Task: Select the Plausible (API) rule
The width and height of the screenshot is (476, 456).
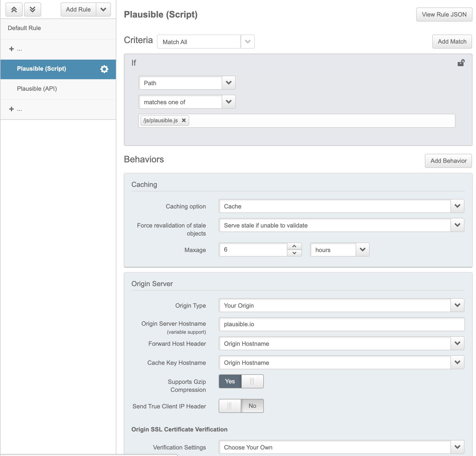Action: 37,89
